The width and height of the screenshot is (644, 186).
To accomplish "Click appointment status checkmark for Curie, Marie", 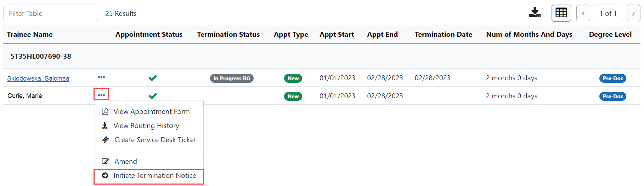I will pos(153,96).
